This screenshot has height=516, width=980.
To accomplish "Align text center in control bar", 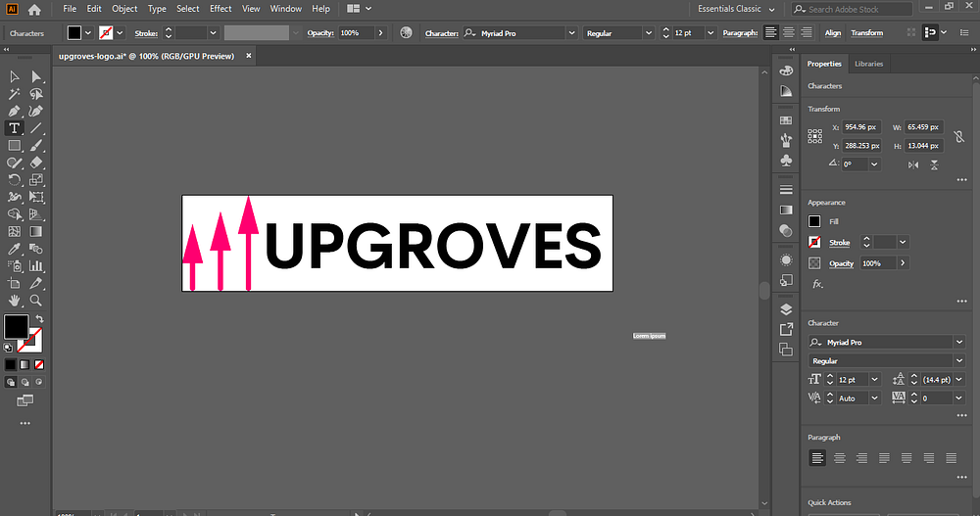I will [x=789, y=32].
